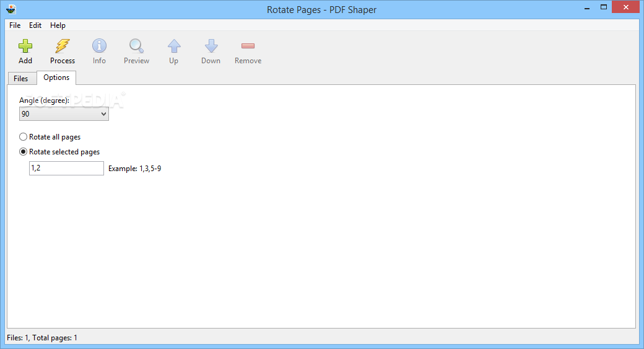
Task: Click the 'Example: 1,3,5-9' hint text
Action: 135,169
